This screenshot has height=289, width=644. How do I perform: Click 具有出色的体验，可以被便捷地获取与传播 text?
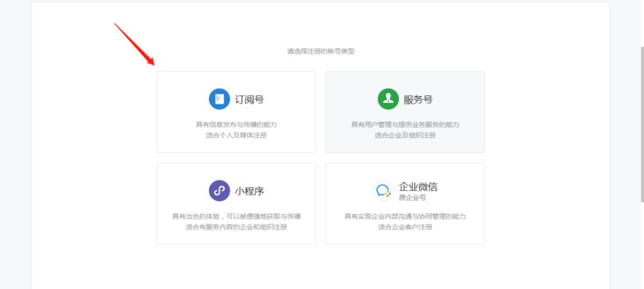point(236,216)
